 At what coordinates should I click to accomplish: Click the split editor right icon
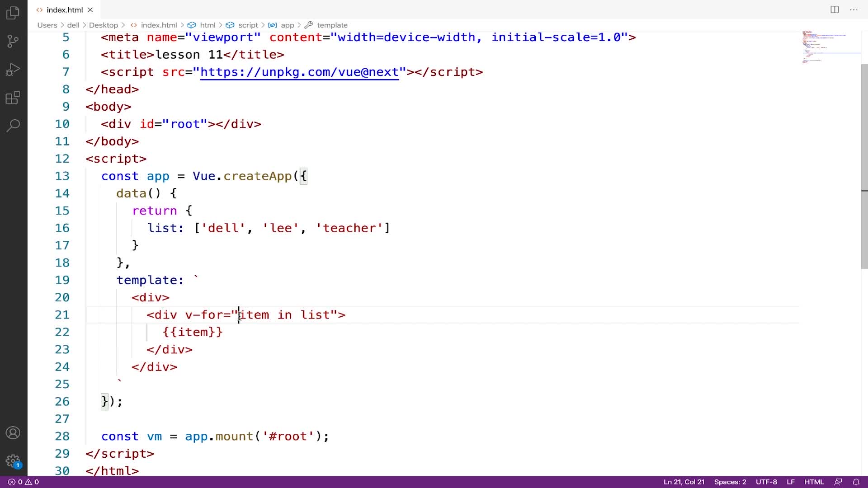835,9
